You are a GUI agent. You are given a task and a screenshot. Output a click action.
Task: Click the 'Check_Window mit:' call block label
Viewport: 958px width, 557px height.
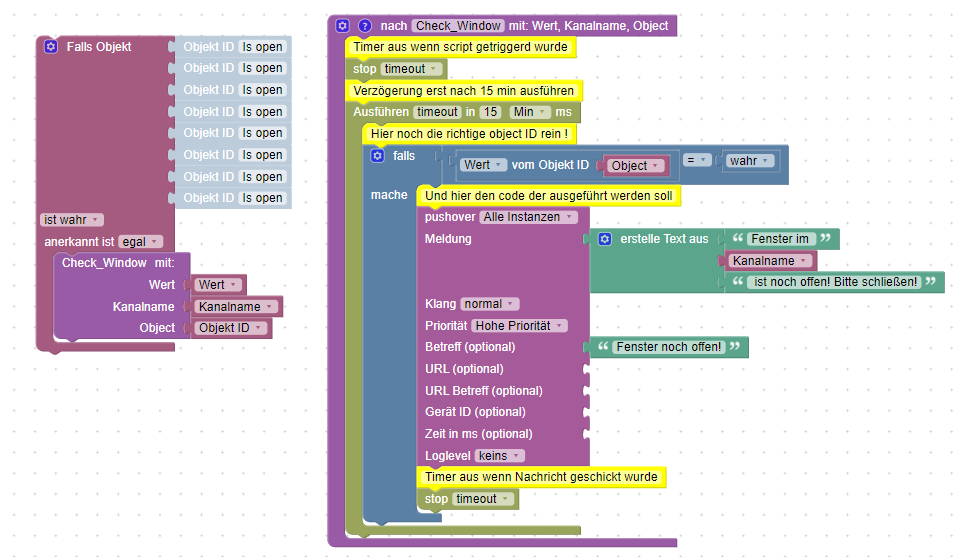[x=118, y=263]
